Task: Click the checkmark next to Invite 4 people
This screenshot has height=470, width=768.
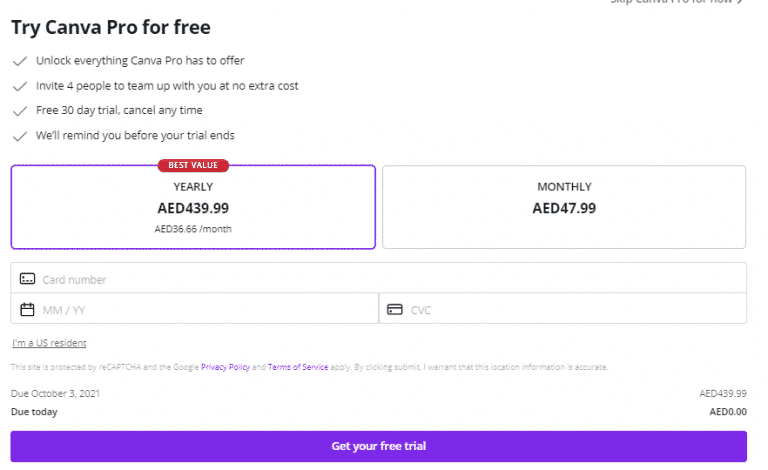Action: (19, 86)
